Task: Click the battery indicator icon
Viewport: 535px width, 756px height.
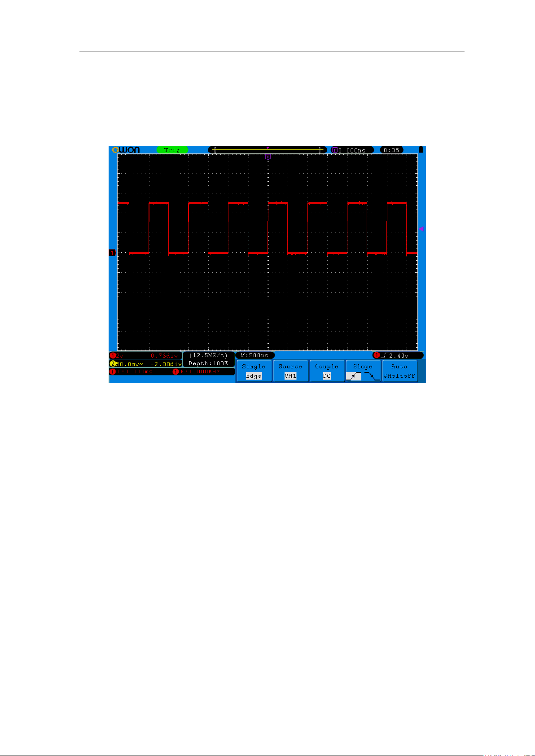Action: [x=421, y=149]
